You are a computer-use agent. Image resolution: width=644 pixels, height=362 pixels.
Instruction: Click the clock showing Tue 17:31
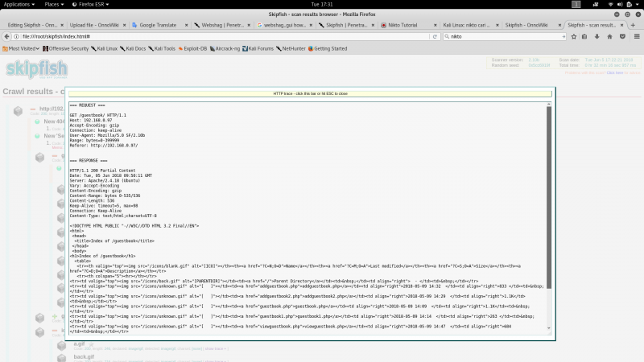coord(321,4)
